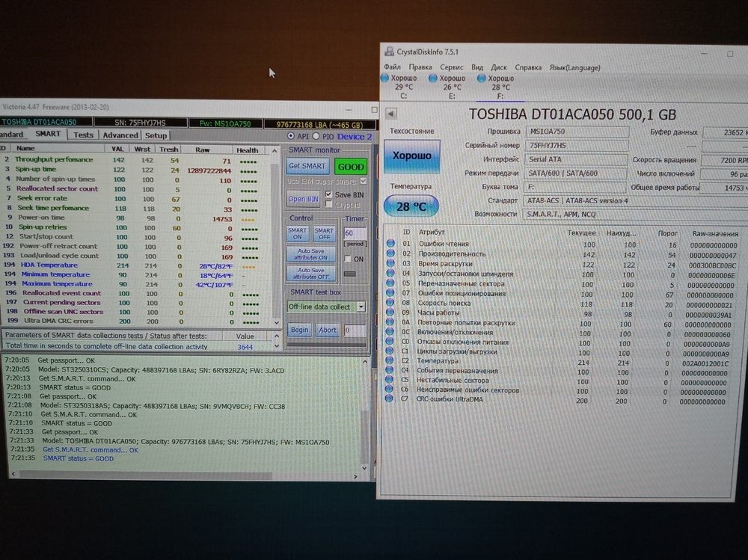Image resolution: width=748 pixels, height=560 pixels.
Task: Click the blue Хорошо health status box
Action: [x=411, y=156]
